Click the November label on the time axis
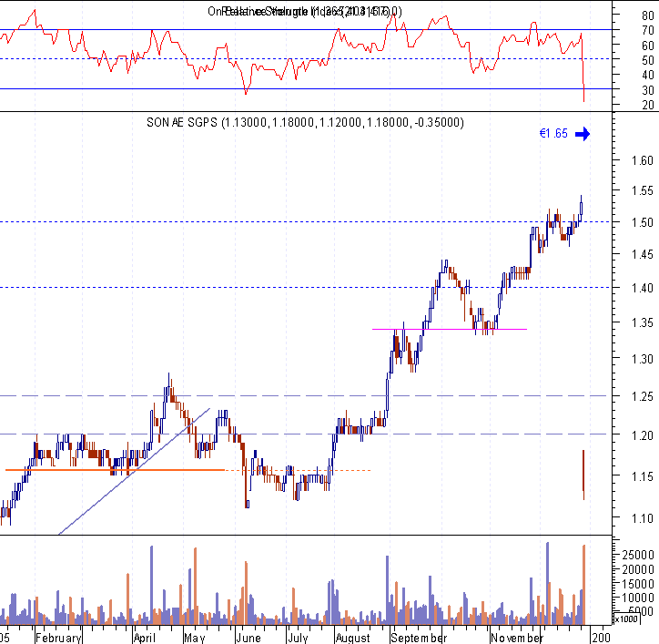This screenshot has height=644, width=659. pyautogui.click(x=516, y=638)
